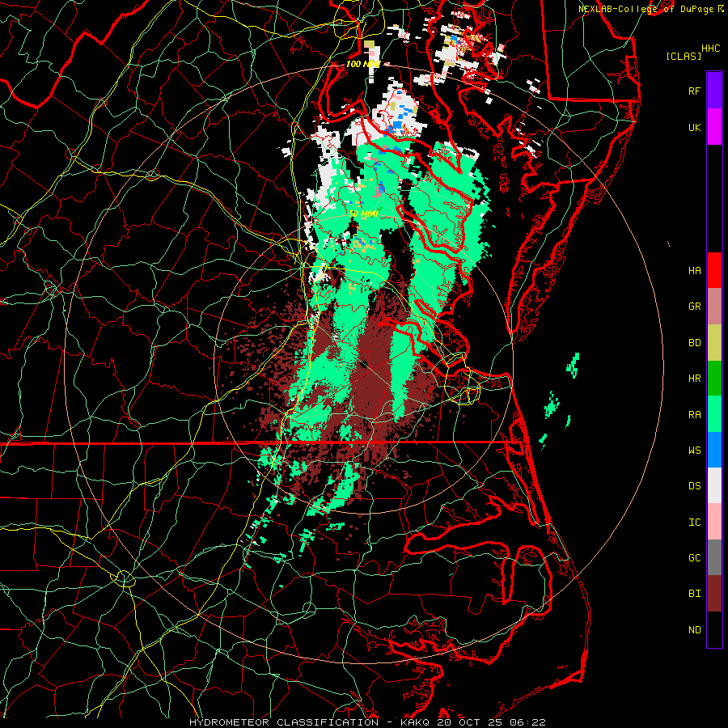728x728 pixels.
Task: Click the ND legend label
Action: pos(694,629)
